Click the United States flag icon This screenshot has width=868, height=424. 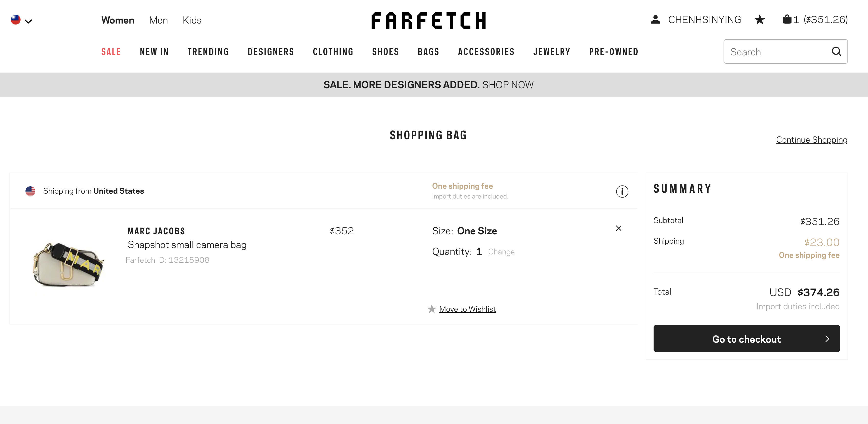(x=30, y=191)
